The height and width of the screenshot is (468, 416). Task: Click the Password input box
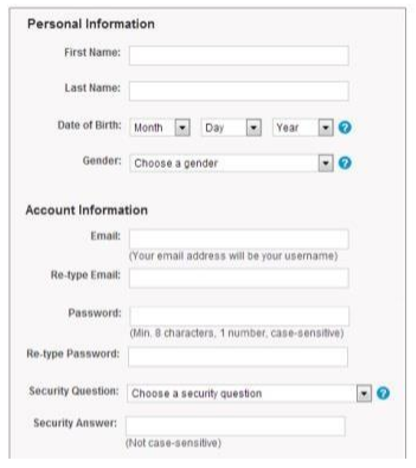click(239, 316)
